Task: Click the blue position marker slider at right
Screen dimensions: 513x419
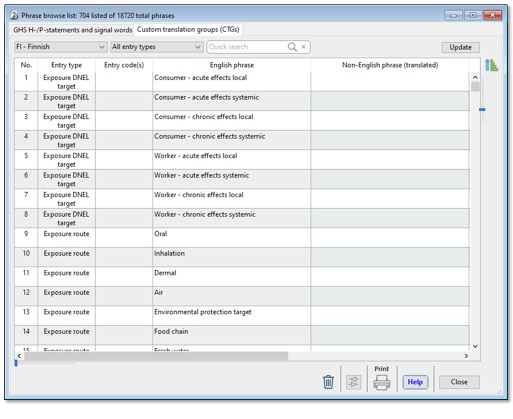Action: pyautogui.click(x=482, y=109)
